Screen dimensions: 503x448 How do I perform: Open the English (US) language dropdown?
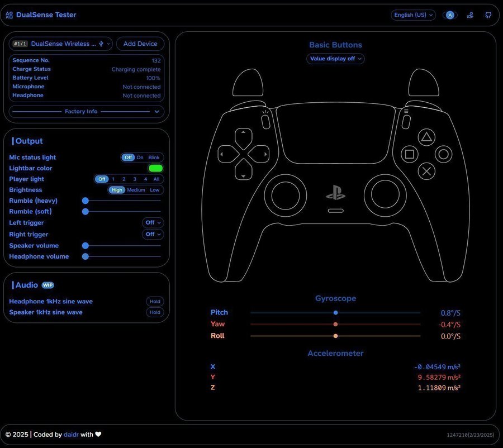point(413,15)
